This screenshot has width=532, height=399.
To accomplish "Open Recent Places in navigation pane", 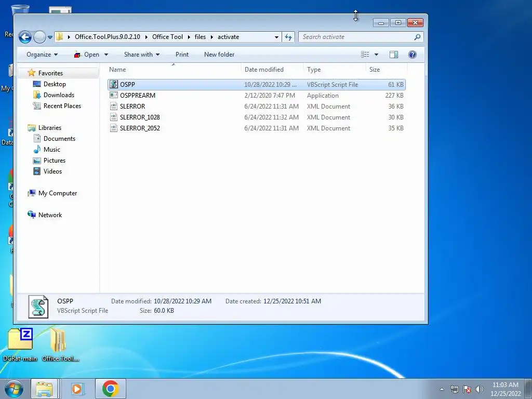I will (x=62, y=105).
